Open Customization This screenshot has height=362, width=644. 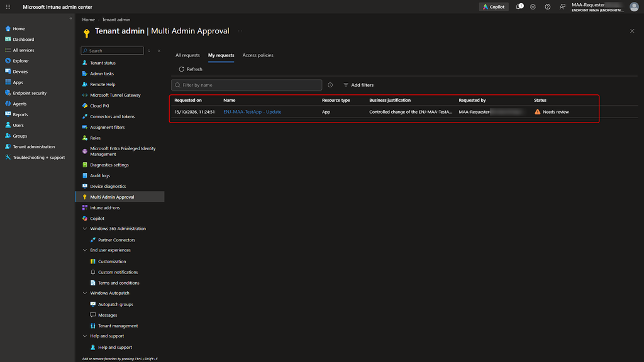[x=112, y=261]
